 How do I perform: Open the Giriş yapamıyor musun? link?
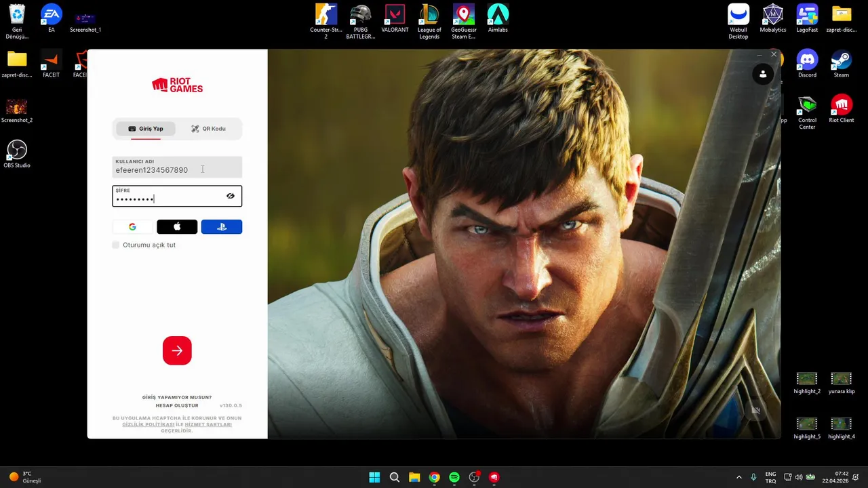(x=177, y=397)
